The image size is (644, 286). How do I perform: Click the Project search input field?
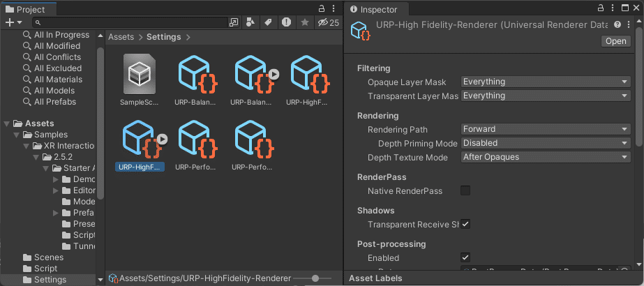(130, 22)
